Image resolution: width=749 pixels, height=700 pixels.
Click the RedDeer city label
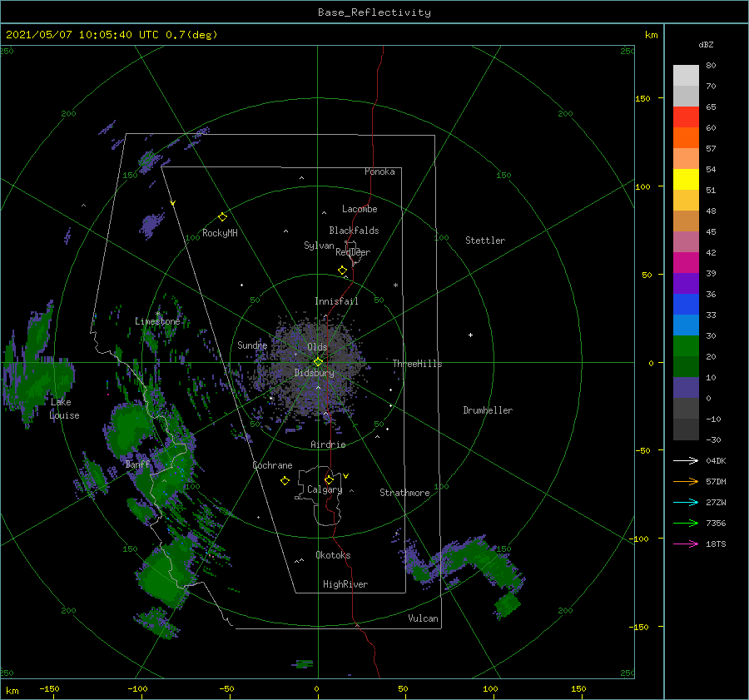353,252
